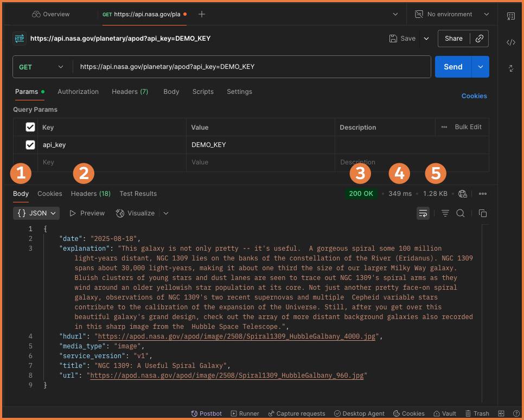Click the Visualize button
Image resolution: width=524 pixels, height=420 pixels.
click(x=136, y=213)
